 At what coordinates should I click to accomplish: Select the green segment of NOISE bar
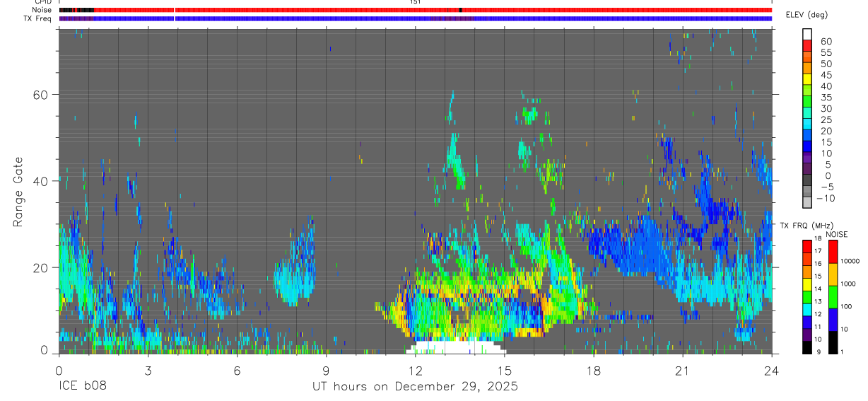tap(833, 297)
